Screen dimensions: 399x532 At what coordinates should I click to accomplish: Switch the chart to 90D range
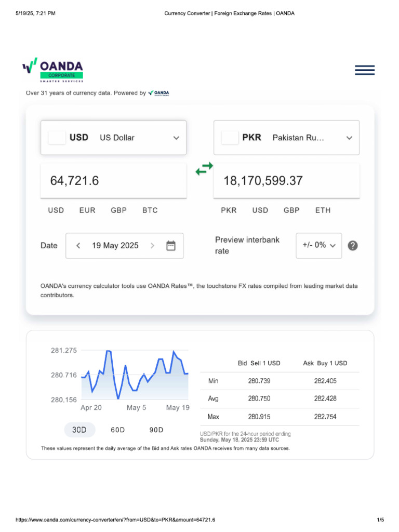pos(156,430)
